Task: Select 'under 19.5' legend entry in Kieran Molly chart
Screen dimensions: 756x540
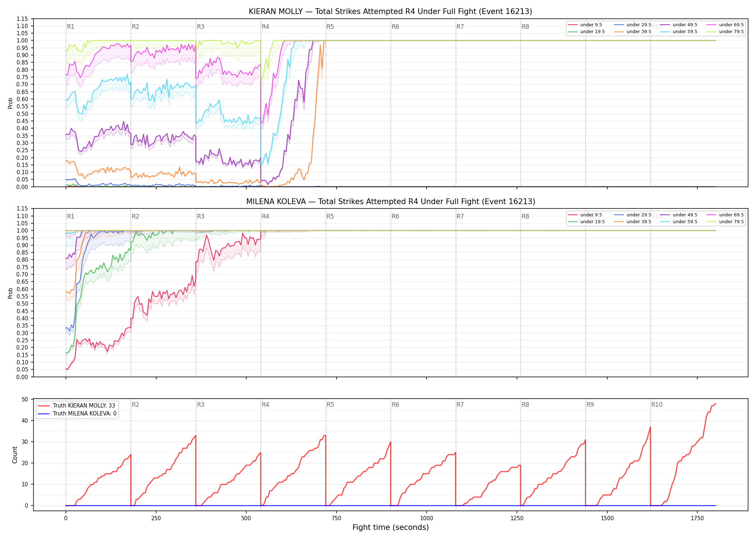Action: 586,32
